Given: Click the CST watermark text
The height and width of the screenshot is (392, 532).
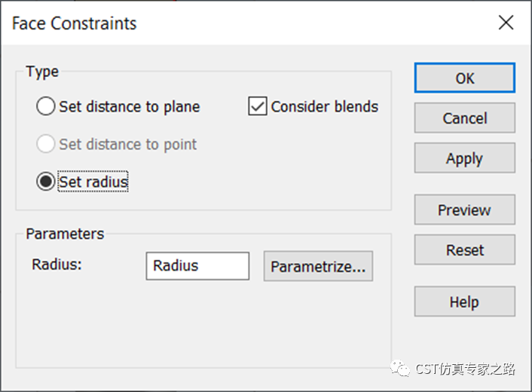Looking at the screenshot, I should click(x=465, y=369).
